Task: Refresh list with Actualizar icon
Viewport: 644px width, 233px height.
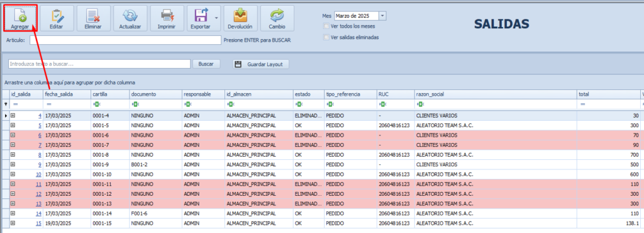Action: pos(130,16)
